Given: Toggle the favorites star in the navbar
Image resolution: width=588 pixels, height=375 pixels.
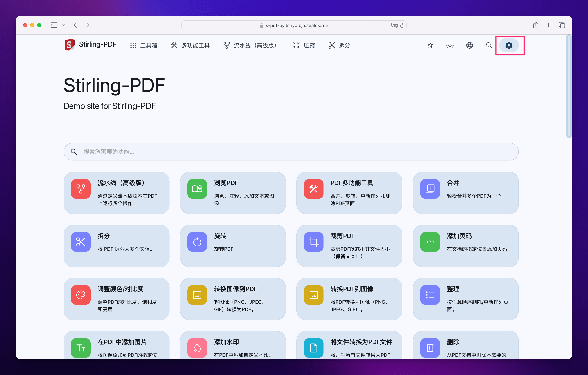Looking at the screenshot, I should (x=430, y=45).
